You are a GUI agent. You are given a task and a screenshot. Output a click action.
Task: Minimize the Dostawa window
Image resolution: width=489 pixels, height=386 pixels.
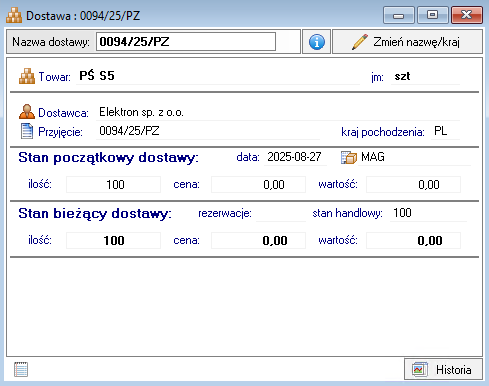pyautogui.click(x=399, y=15)
